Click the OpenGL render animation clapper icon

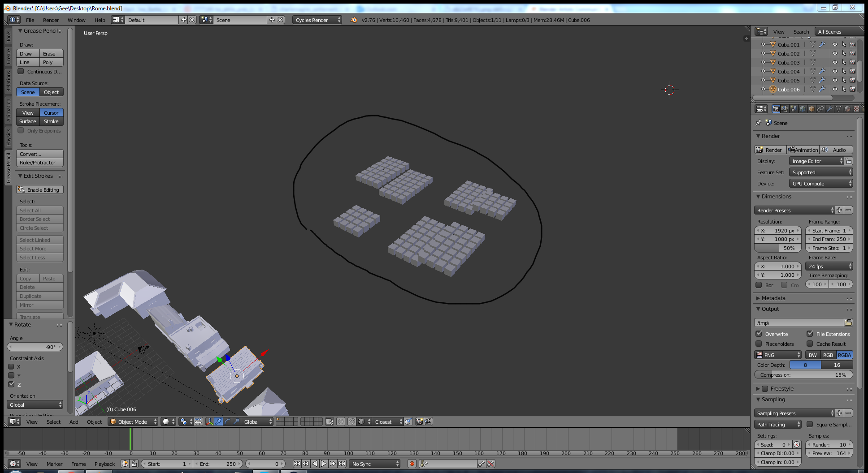point(428,421)
